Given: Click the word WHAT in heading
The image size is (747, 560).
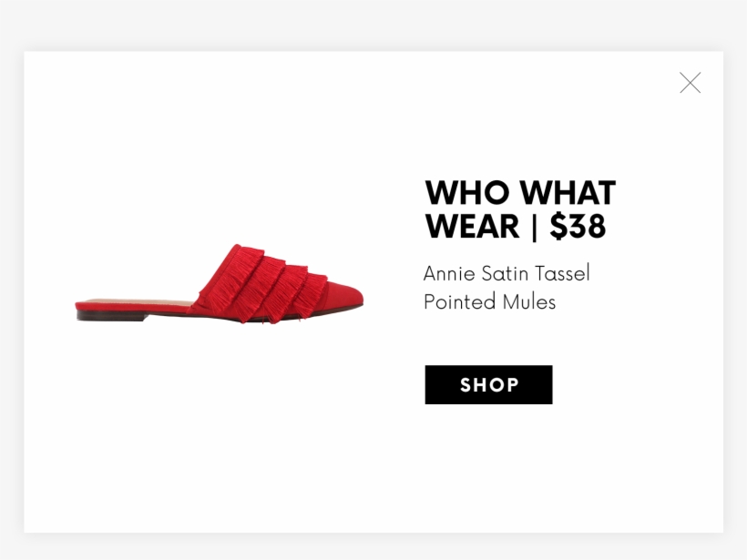Looking at the screenshot, I should click(568, 193).
